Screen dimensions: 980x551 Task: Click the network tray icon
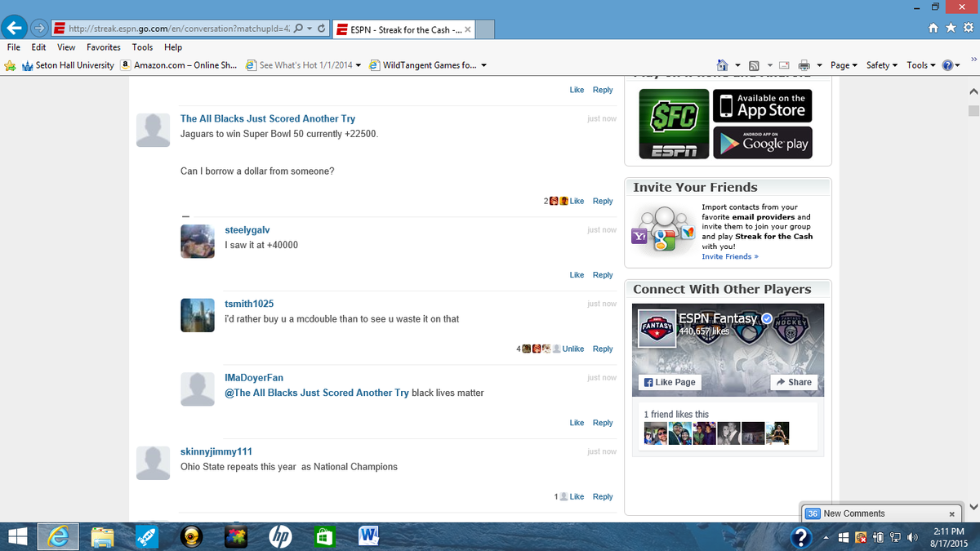[896, 536]
